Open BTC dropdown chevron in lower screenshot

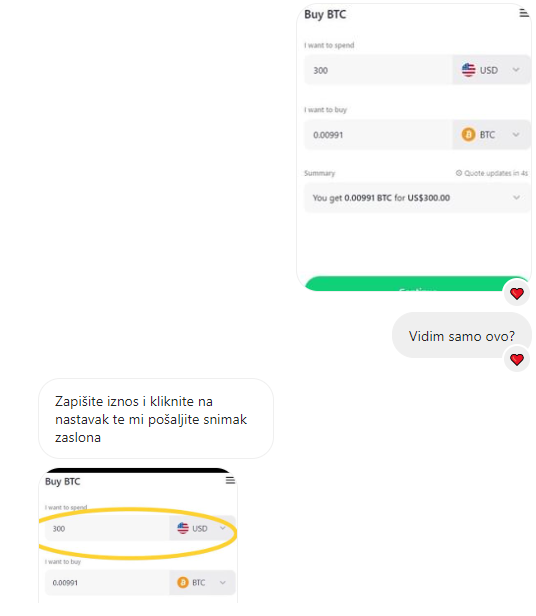[x=222, y=582]
